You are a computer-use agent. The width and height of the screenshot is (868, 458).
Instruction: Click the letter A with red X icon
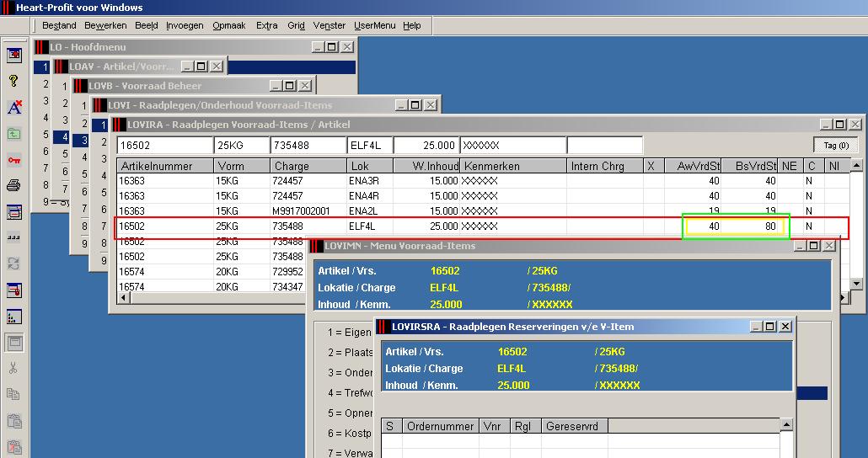(14, 107)
